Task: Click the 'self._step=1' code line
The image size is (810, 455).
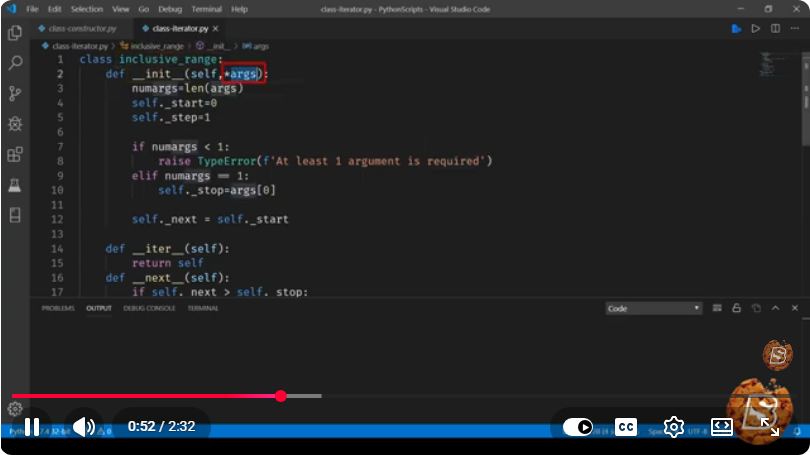Action: [x=170, y=117]
